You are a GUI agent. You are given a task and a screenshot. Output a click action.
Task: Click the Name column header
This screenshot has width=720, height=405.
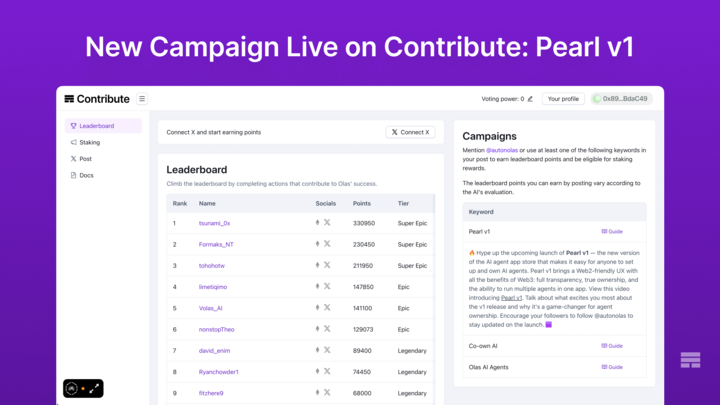pos(207,203)
